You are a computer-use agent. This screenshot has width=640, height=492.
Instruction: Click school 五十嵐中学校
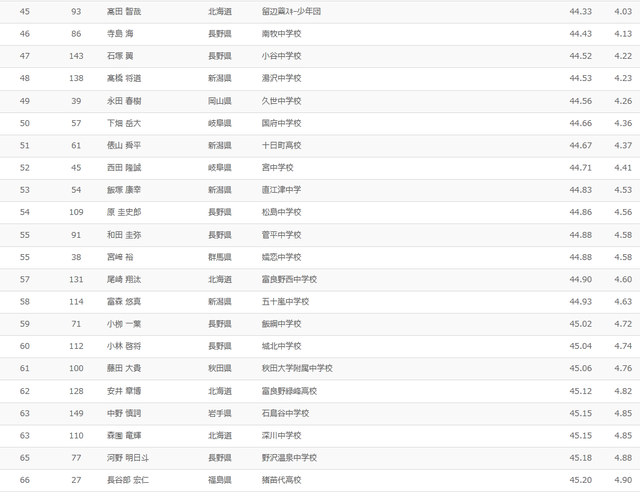285,301
